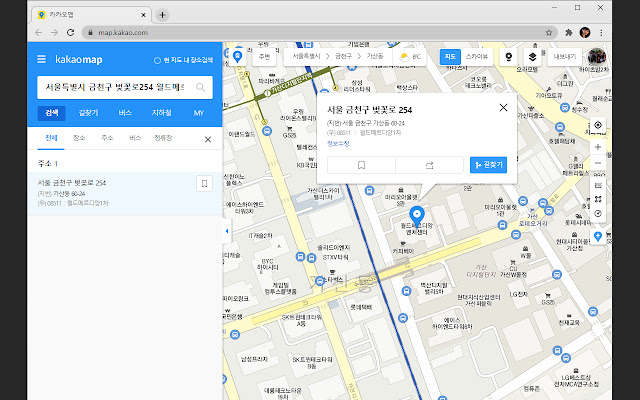The height and width of the screenshot is (400, 640).
Task: Open the map layers menu
Action: [532, 57]
